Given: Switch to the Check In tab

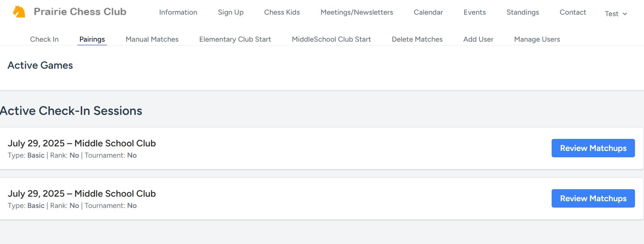Looking at the screenshot, I should point(44,39).
